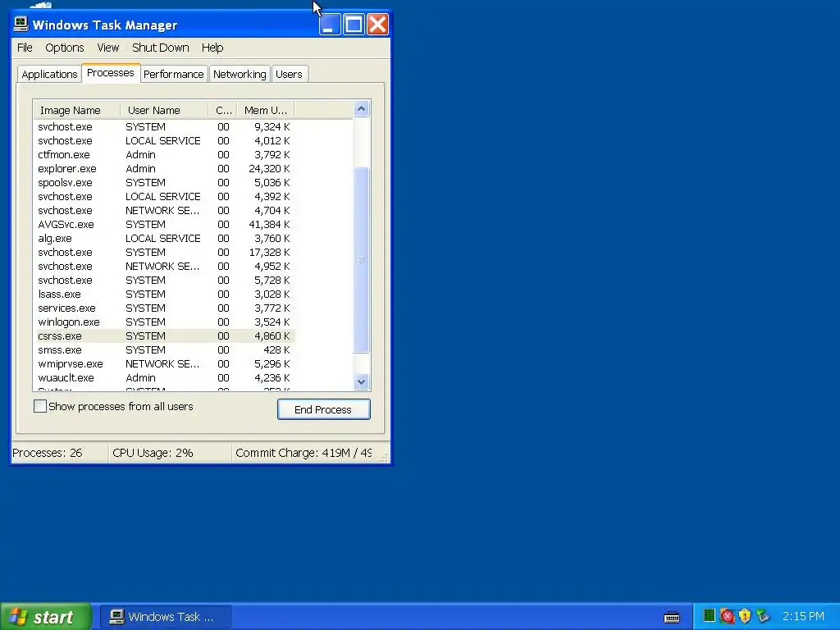840x630 pixels.
Task: Open the View menu
Action: point(107,48)
